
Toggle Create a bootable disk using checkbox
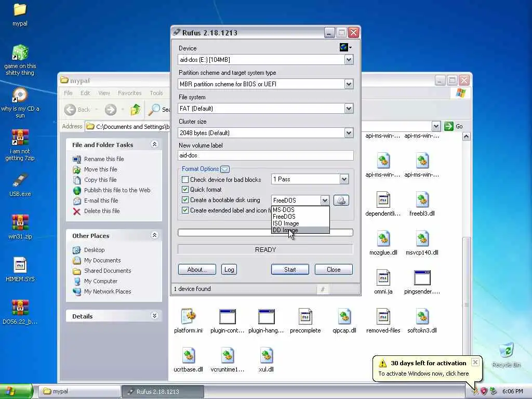point(185,200)
